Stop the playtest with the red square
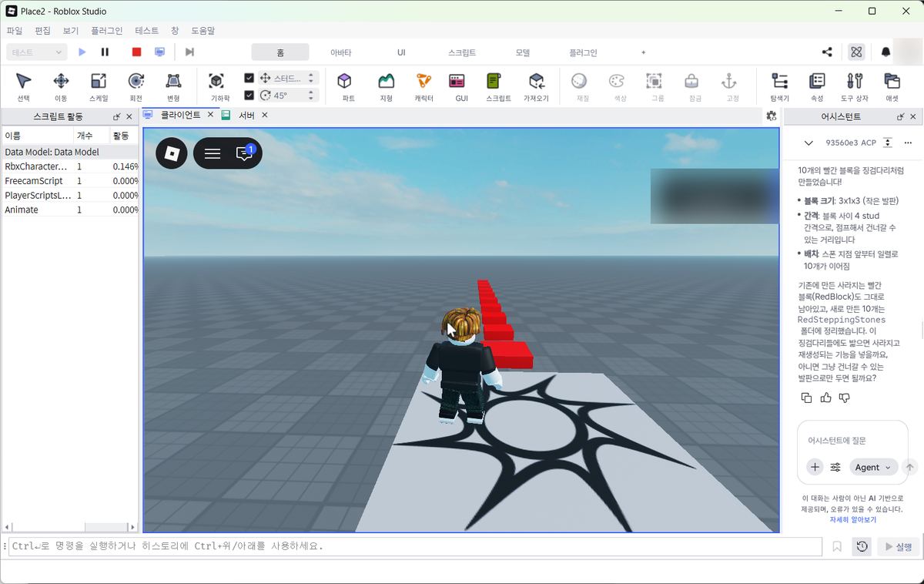Screen dimensions: 924x584 (136, 52)
